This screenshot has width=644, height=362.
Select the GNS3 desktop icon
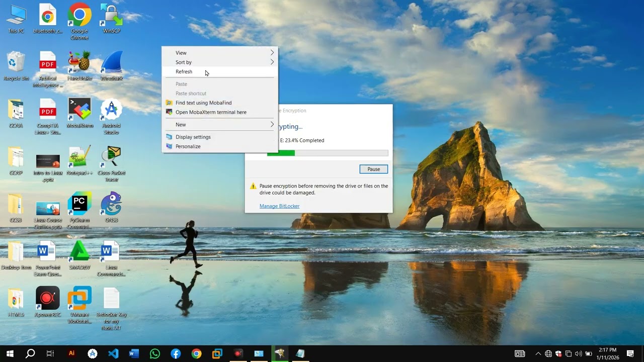coord(111,207)
